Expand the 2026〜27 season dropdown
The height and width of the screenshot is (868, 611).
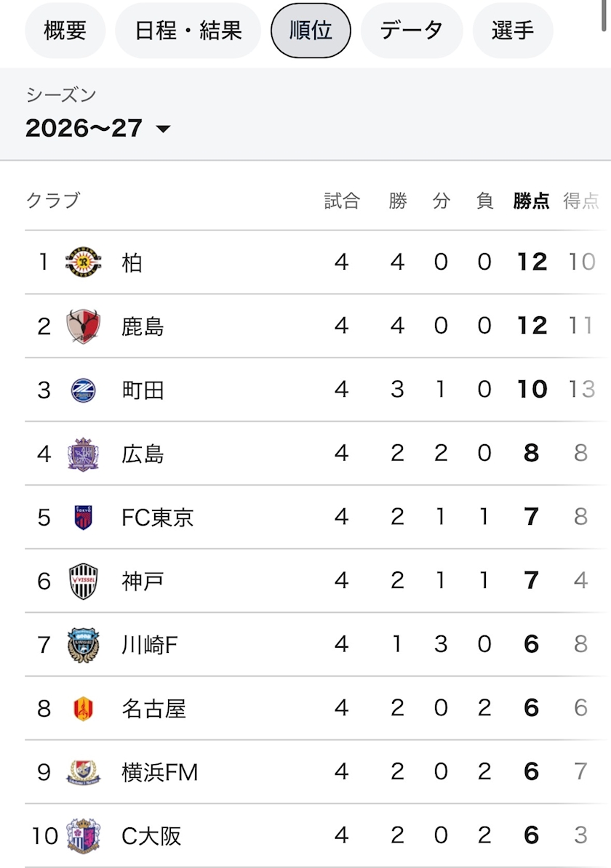pyautogui.click(x=98, y=129)
